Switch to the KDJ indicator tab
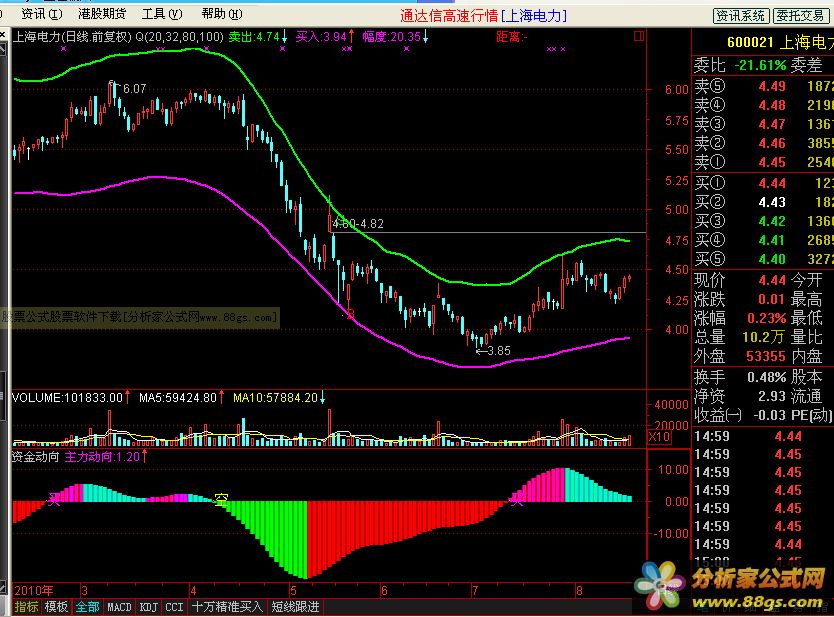 point(148,606)
